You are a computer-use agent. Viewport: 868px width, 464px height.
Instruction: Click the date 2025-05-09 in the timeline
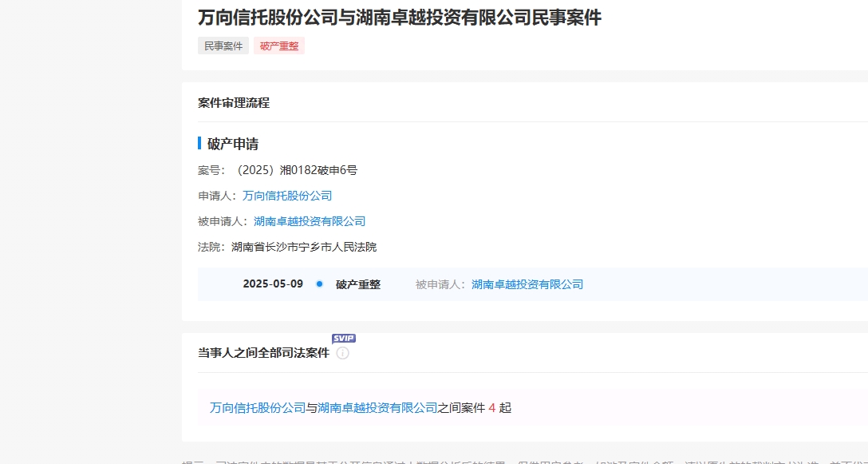coord(273,284)
